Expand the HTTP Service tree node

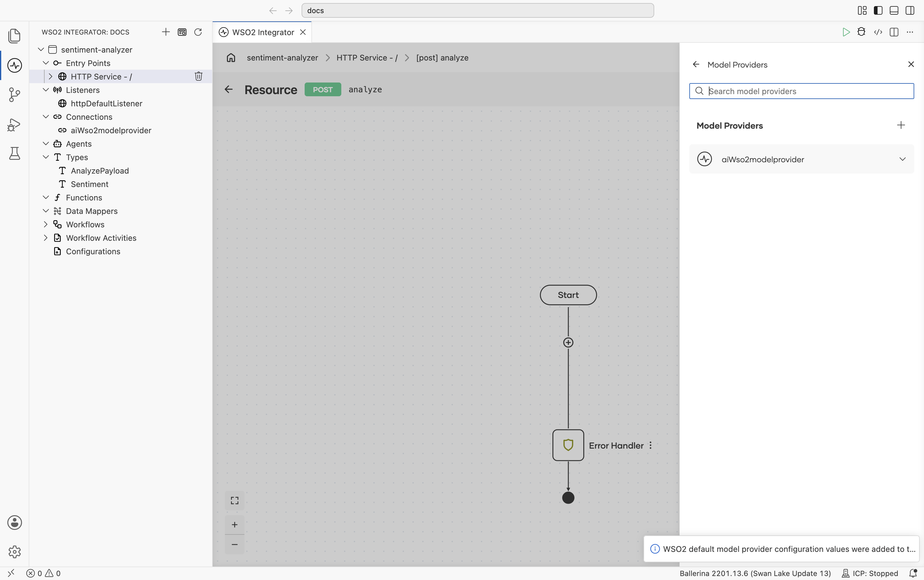pyautogui.click(x=50, y=76)
